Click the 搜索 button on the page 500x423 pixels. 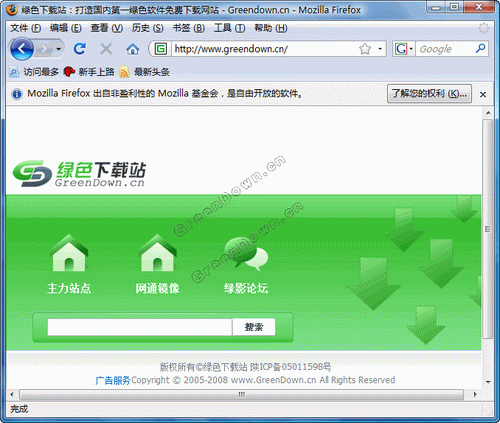[x=254, y=327]
